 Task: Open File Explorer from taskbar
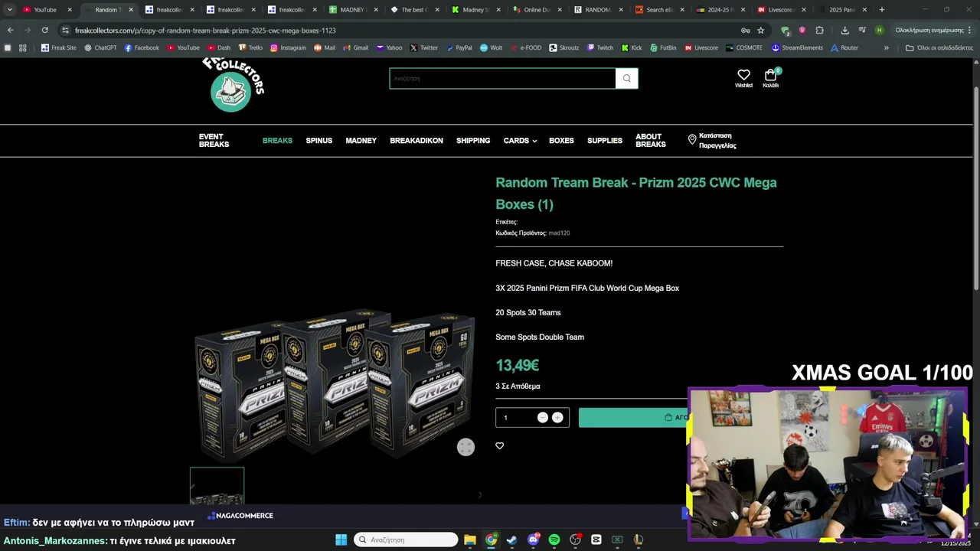click(x=470, y=540)
